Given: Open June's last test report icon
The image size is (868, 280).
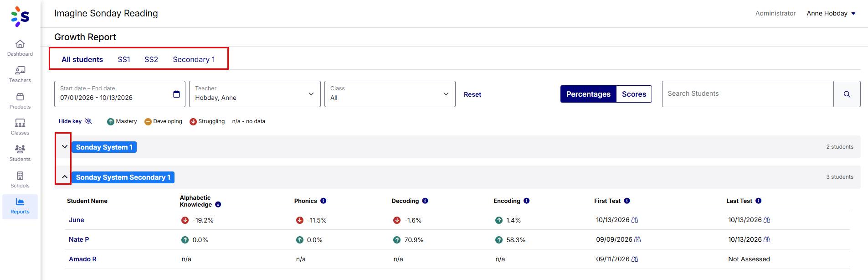Looking at the screenshot, I should (x=767, y=220).
